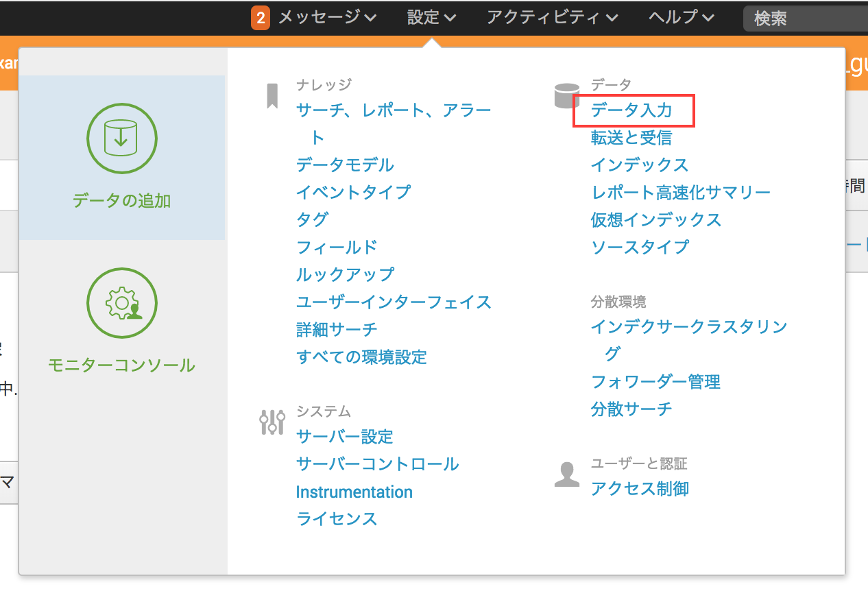Open 分散サーチ settings
Image resolution: width=868 pixels, height=602 pixels.
coord(631,409)
